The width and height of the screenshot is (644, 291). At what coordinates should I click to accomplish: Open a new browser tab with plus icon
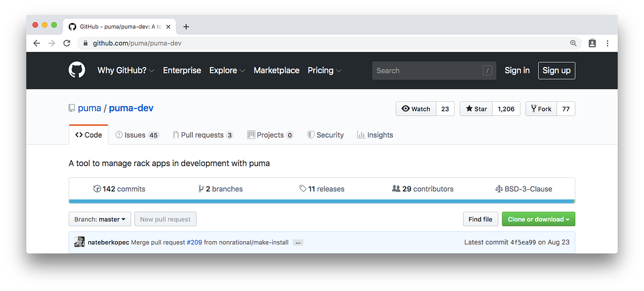pyautogui.click(x=186, y=26)
